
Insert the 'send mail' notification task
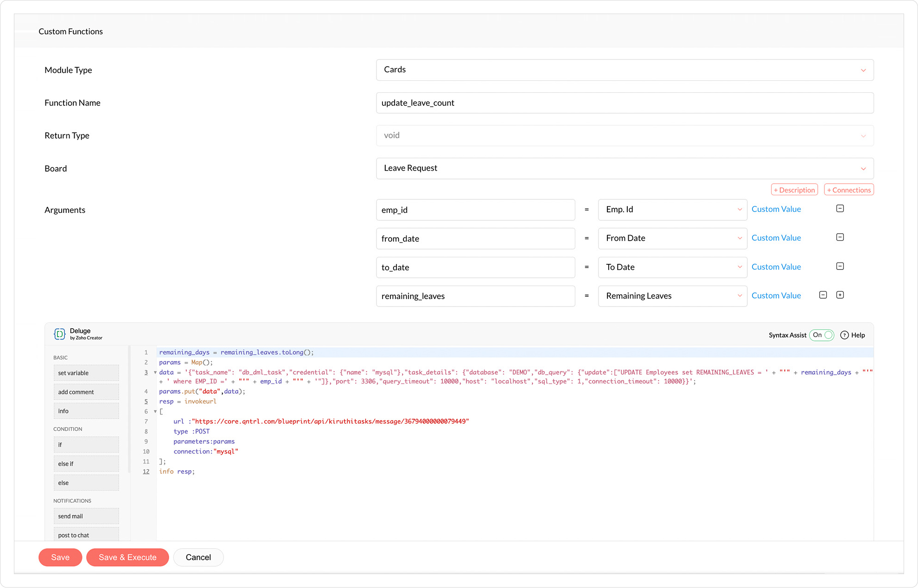(86, 516)
